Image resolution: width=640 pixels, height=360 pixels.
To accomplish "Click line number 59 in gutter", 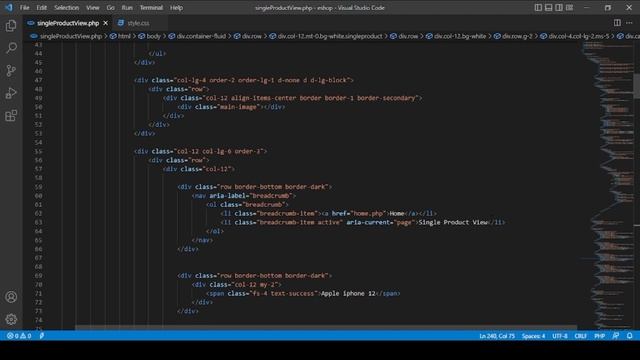I will tap(38, 187).
